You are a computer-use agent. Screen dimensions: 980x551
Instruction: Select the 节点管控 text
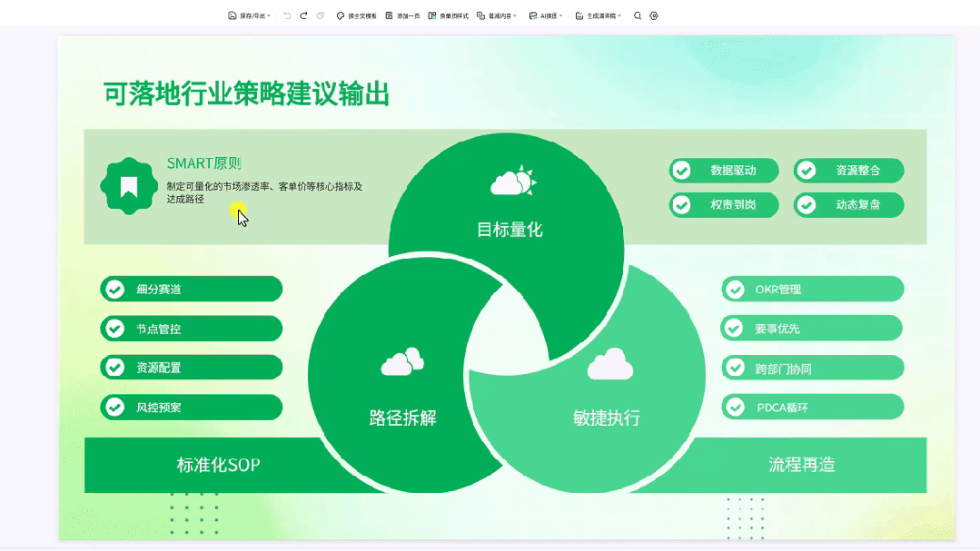[159, 329]
